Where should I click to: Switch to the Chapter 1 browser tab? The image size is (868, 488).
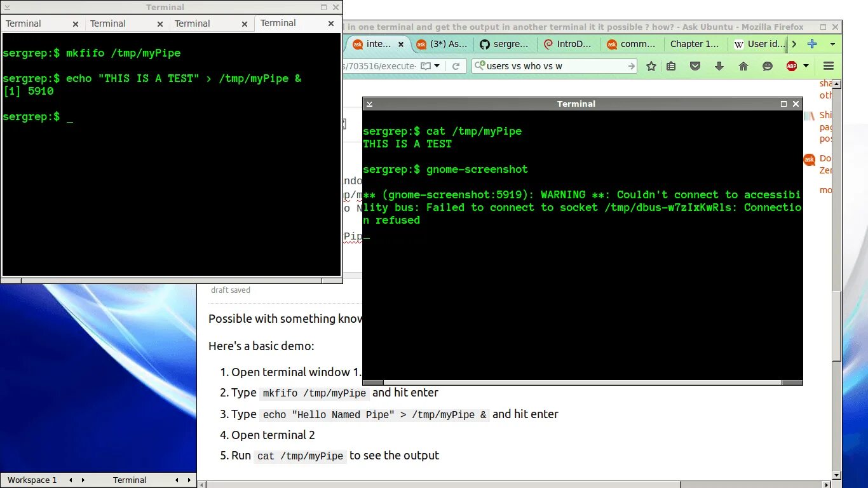pos(695,44)
